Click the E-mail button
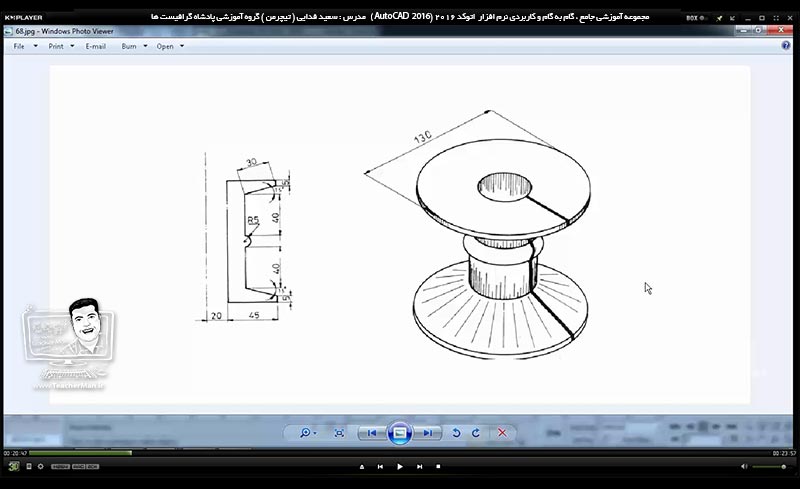The width and height of the screenshot is (800, 489). click(x=95, y=46)
